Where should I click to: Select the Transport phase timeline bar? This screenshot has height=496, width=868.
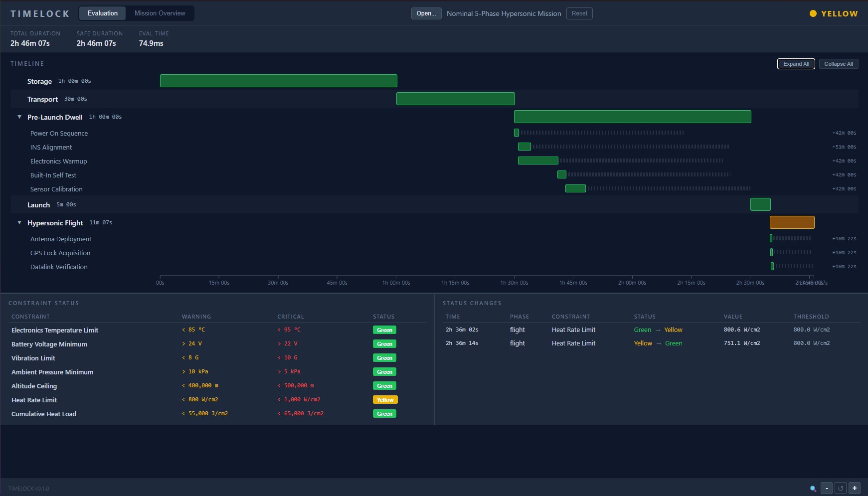coord(456,99)
